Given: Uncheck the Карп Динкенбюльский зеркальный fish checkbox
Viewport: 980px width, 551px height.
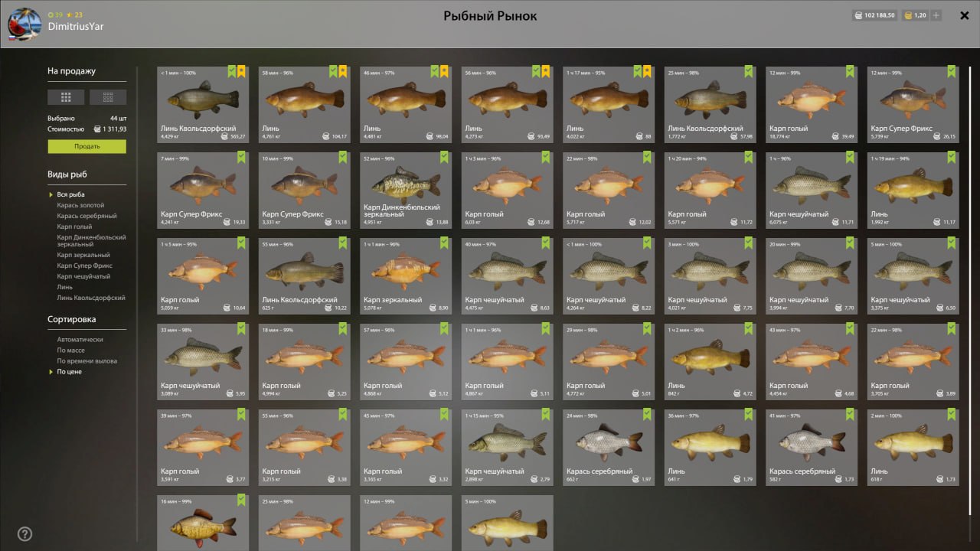Looking at the screenshot, I should pos(445,157).
